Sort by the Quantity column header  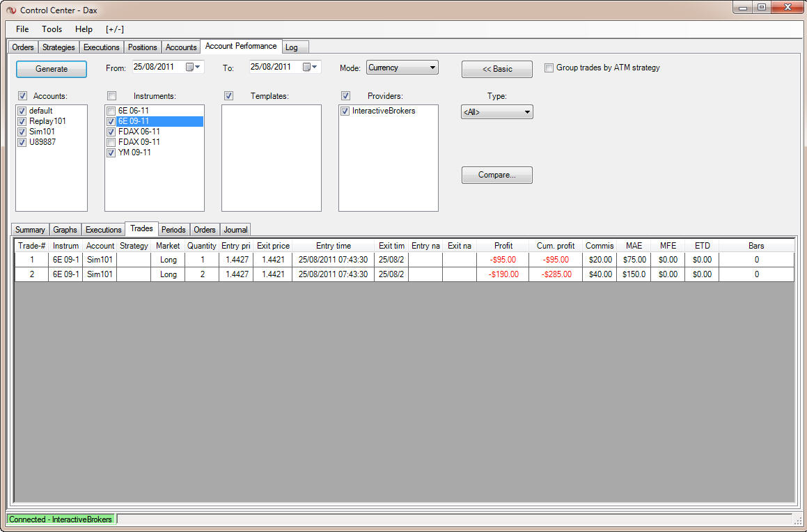tap(202, 246)
